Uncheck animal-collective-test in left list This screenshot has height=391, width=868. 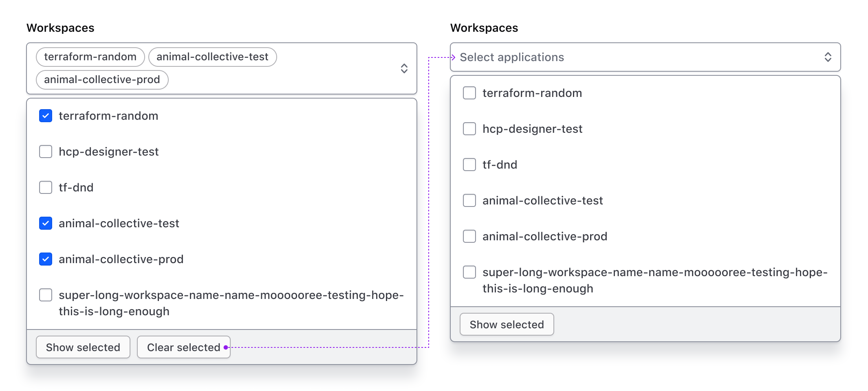tap(45, 223)
